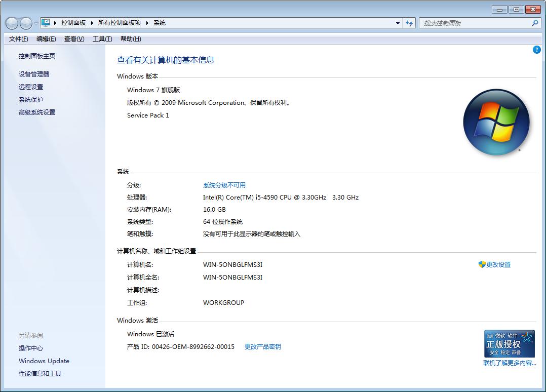Expand the breadcrumb arrow after 控制面板
546x392 pixels.
(x=93, y=23)
